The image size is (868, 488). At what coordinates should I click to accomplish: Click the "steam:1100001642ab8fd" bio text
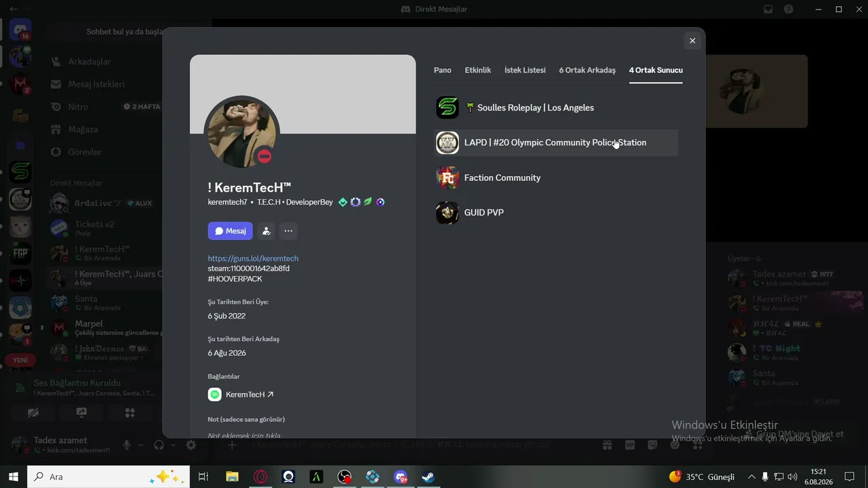249,268
